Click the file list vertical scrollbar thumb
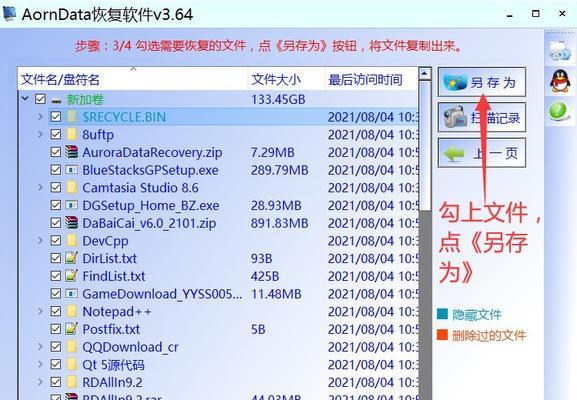 (425, 145)
